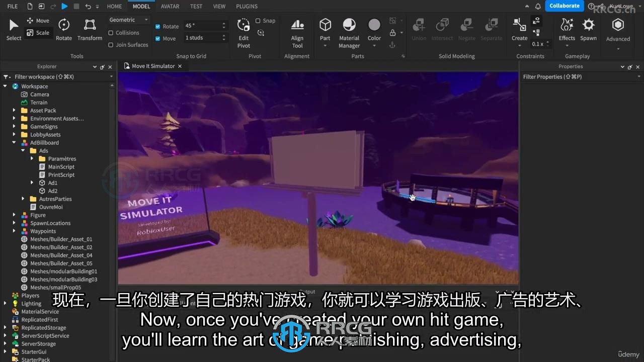Open the Material Manager
The image size is (644, 362).
pos(349,33)
